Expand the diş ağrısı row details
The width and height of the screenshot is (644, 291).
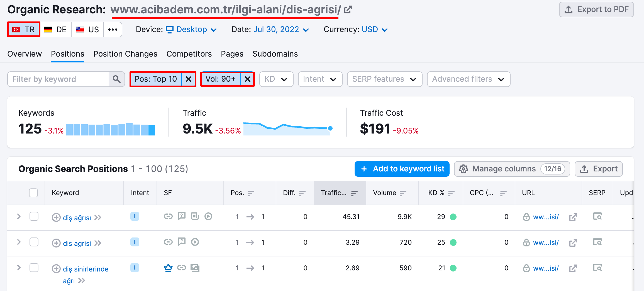[x=19, y=216]
